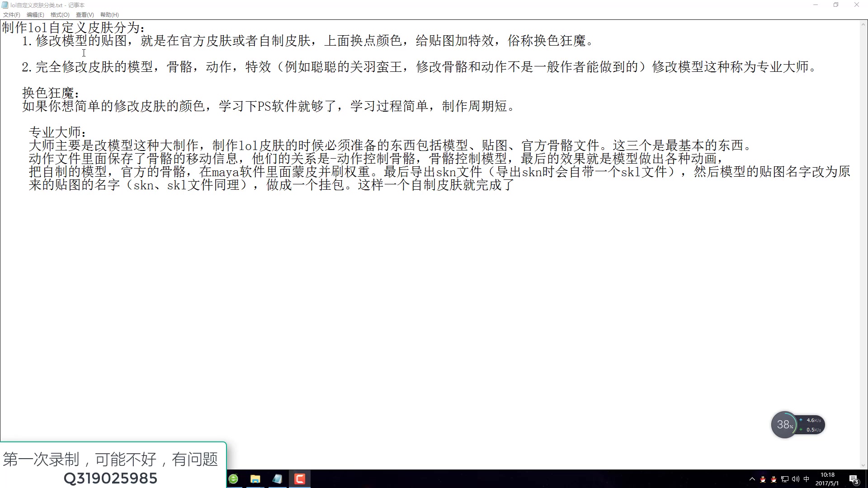This screenshot has height=488, width=868.
Task: Click the Q319025985 contact overlay
Action: (111, 478)
